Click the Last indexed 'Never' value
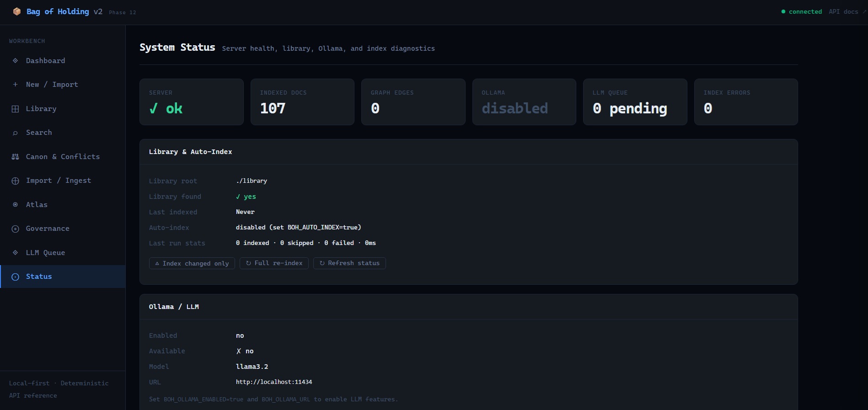 245,212
